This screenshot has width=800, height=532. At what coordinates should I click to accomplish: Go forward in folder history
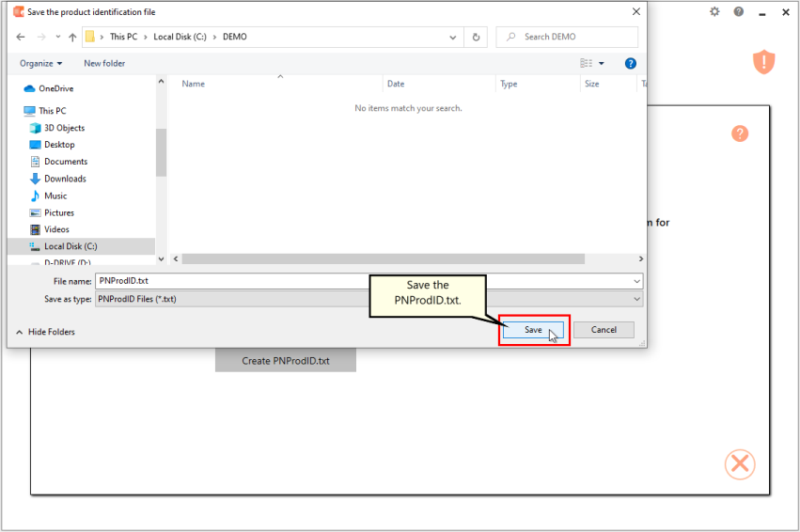click(x=41, y=37)
